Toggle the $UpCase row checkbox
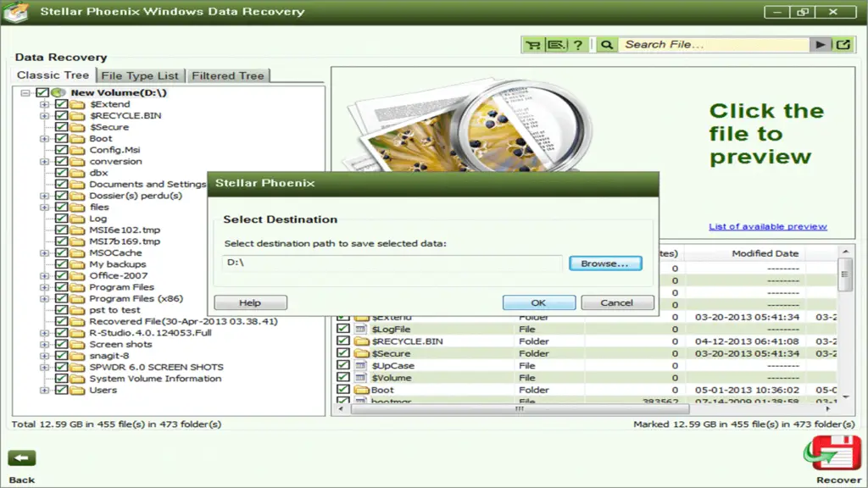The width and height of the screenshot is (868, 488). pyautogui.click(x=343, y=365)
